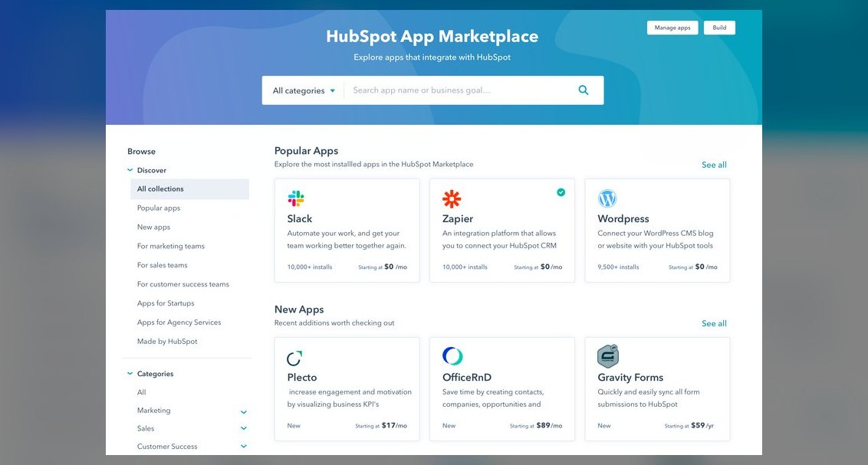Screen dimensions: 868x465
Task: Collapse the Discover section chevron
Action: [x=130, y=170]
